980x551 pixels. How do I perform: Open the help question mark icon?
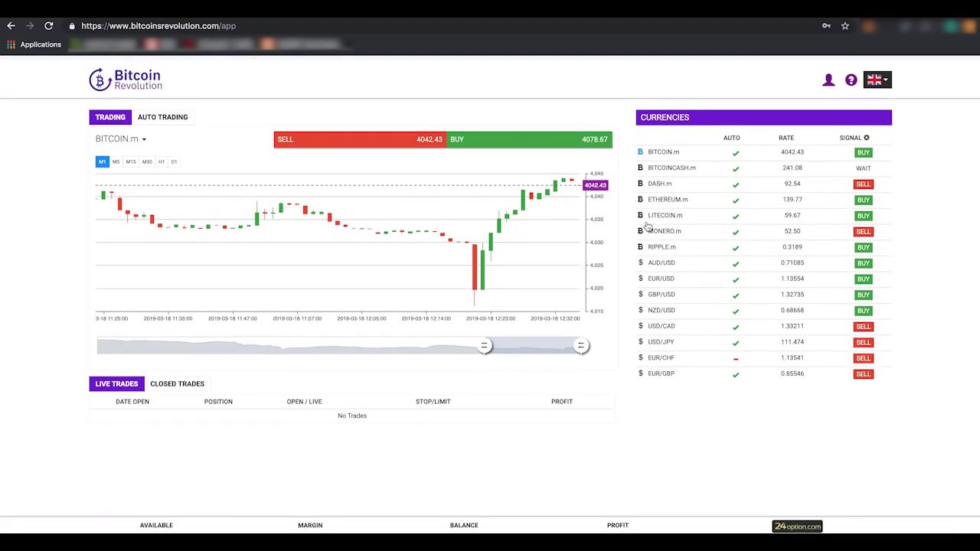click(851, 80)
